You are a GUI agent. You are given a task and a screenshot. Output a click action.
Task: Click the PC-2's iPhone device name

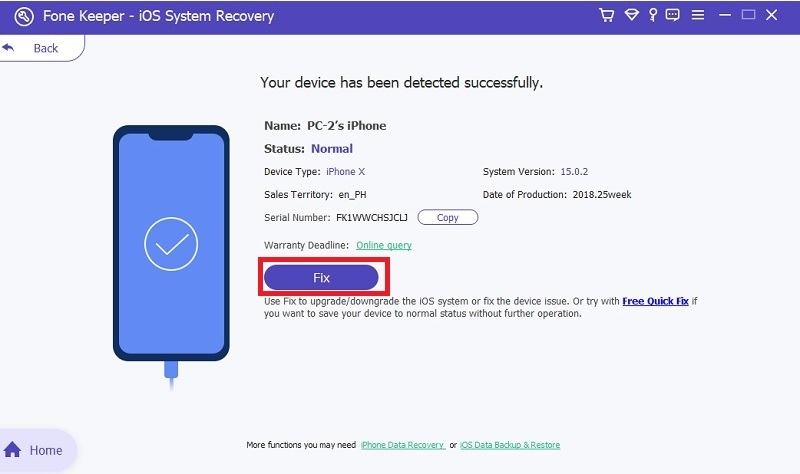346,126
